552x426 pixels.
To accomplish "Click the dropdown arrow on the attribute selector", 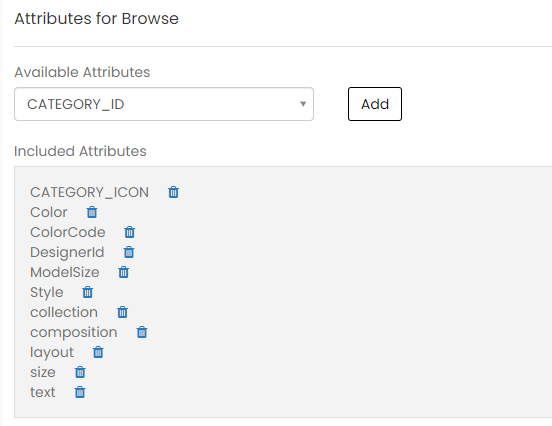I will point(303,104).
